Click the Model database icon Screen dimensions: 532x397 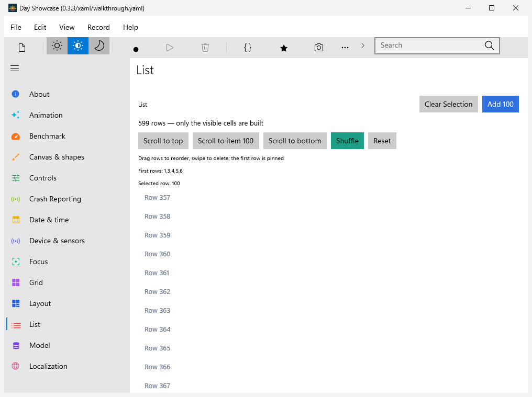point(16,345)
